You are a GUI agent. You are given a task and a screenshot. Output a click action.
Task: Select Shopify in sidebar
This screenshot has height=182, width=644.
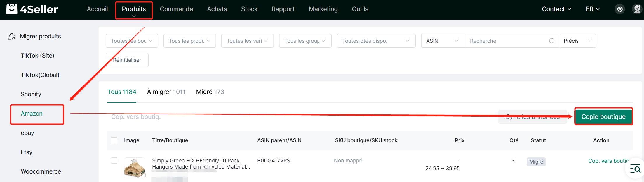point(31,94)
